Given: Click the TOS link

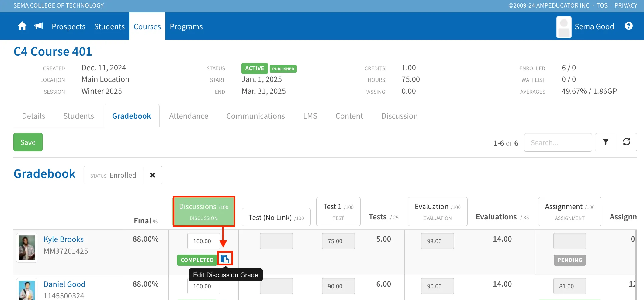Looking at the screenshot, I should [602, 5].
